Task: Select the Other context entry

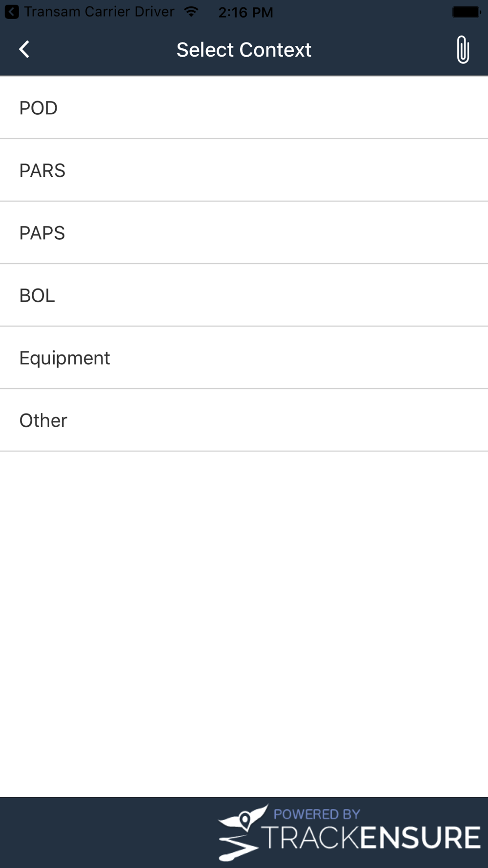Action: (x=244, y=420)
